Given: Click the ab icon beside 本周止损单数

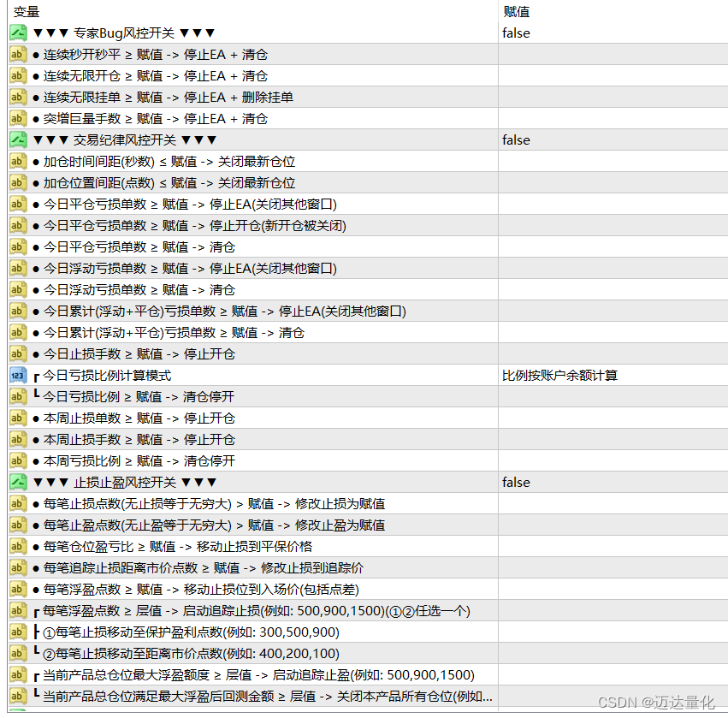Looking at the screenshot, I should [18, 418].
